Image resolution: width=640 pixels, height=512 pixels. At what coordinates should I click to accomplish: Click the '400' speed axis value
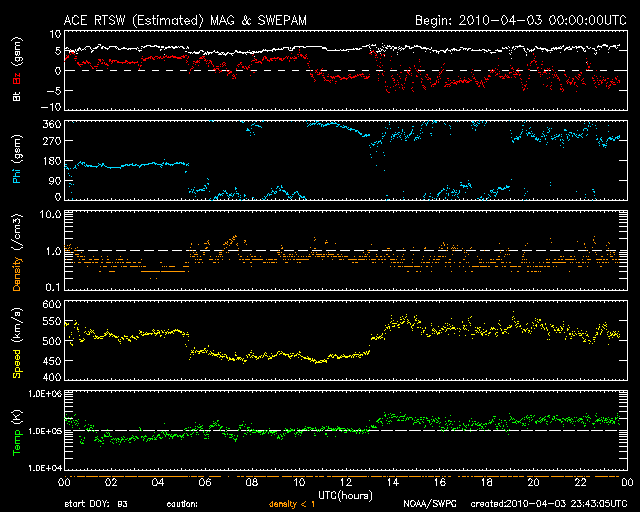pos(52,377)
